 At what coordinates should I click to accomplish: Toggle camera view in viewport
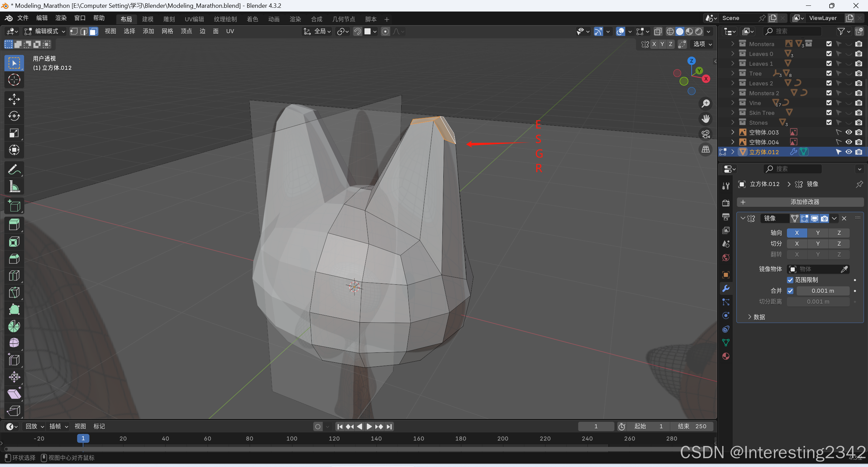(706, 134)
